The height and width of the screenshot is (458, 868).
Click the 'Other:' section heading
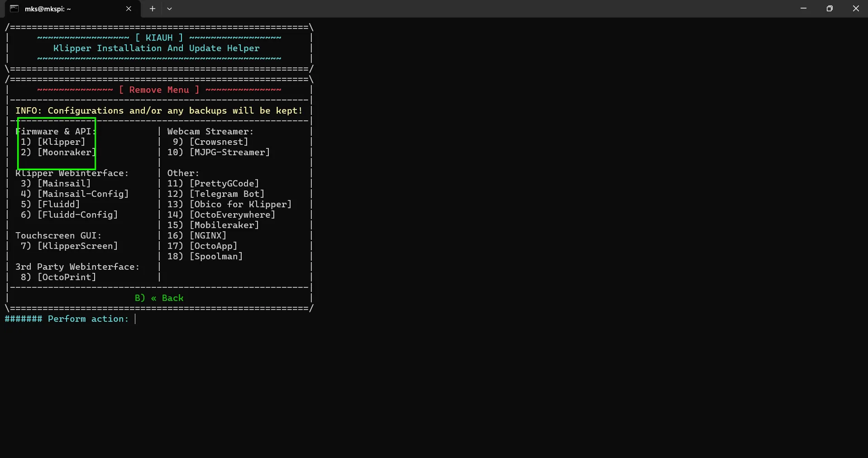click(x=183, y=173)
